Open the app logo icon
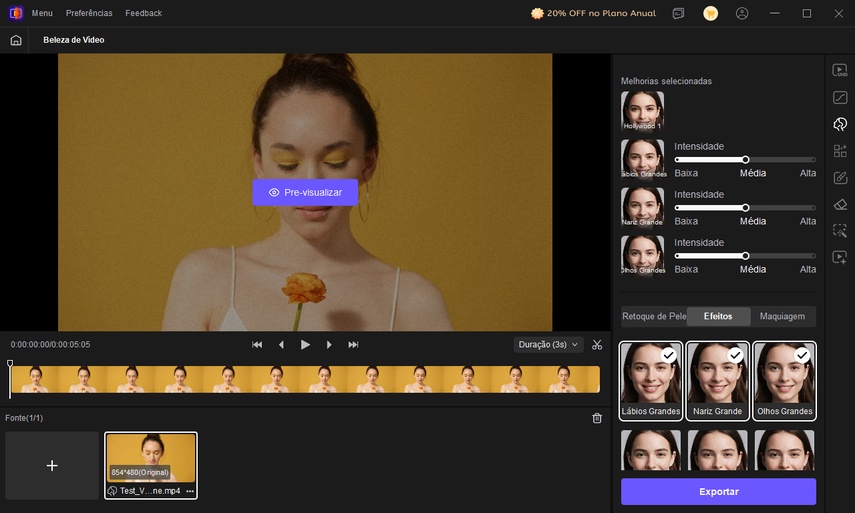The height and width of the screenshot is (513, 855). point(16,13)
